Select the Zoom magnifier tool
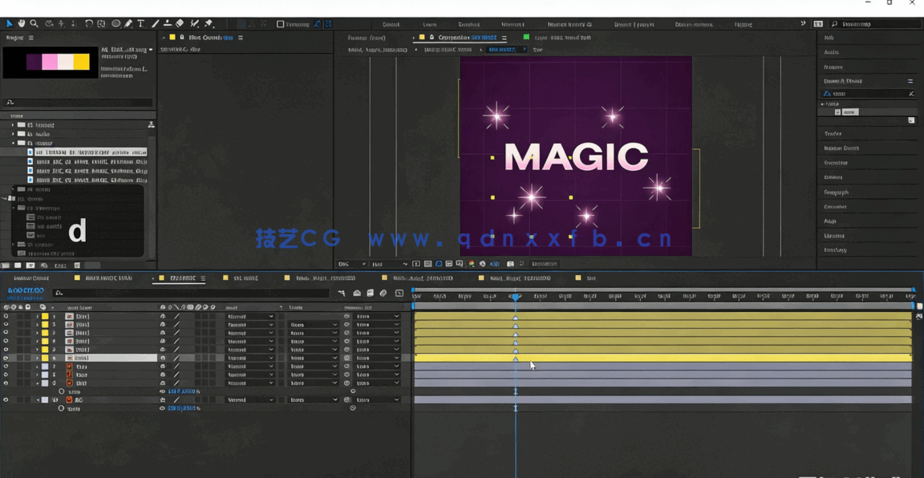Image resolution: width=924 pixels, height=478 pixels. (34, 23)
